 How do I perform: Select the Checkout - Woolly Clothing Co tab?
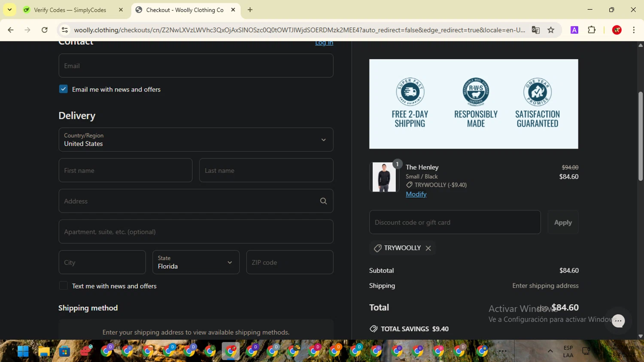(x=185, y=10)
